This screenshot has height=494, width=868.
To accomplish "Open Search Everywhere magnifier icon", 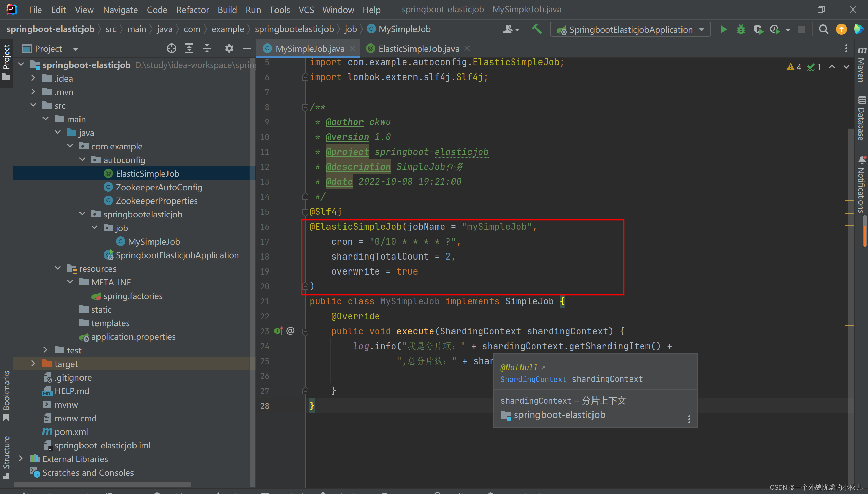I will (x=823, y=30).
